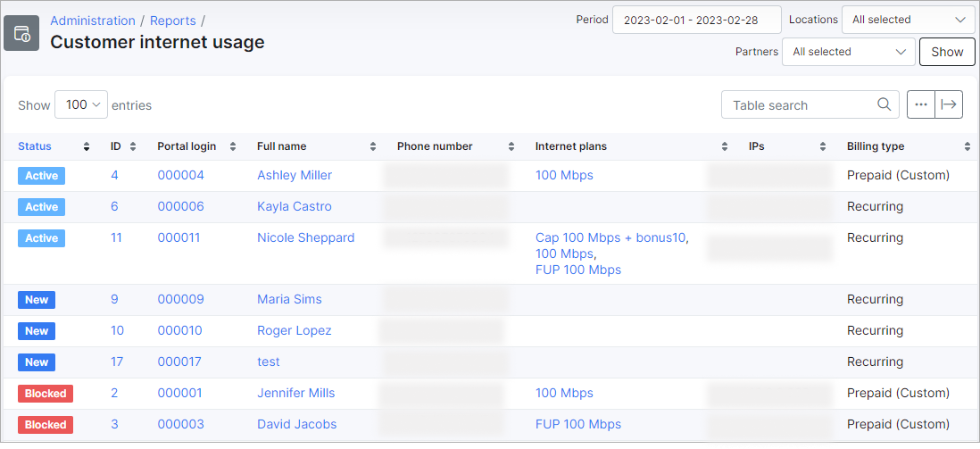Sort by Billing type column arrows
The width and height of the screenshot is (980, 449).
pyautogui.click(x=967, y=146)
